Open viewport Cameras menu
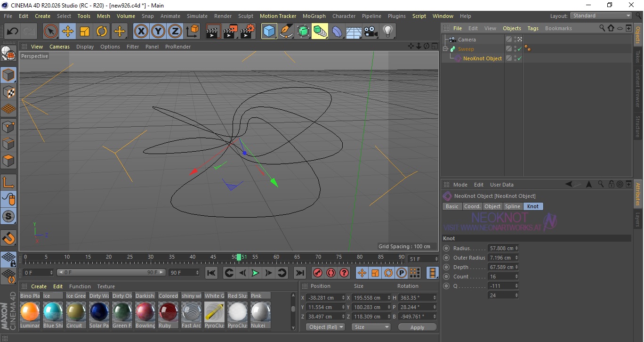644x342 pixels. [x=59, y=47]
